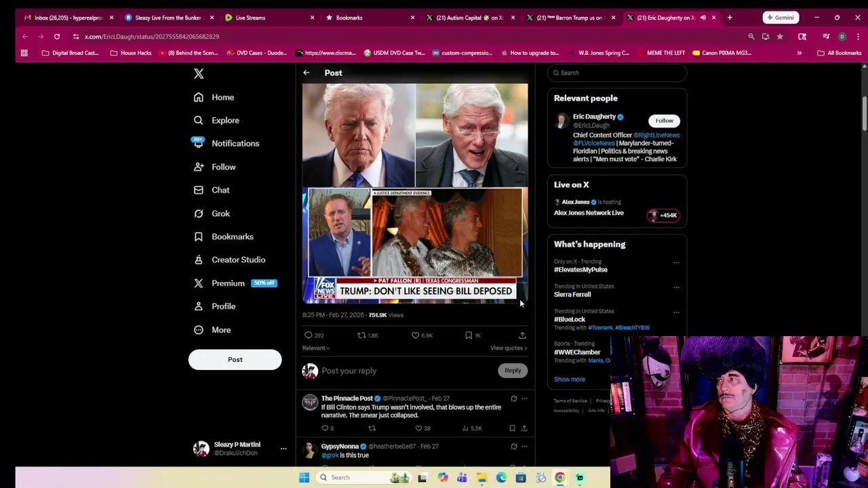Reload the current page
The image size is (868, 488).
click(57, 37)
